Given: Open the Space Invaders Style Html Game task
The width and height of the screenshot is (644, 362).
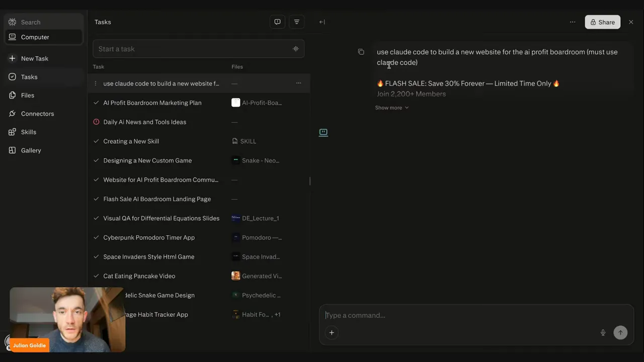Looking at the screenshot, I should (149, 257).
